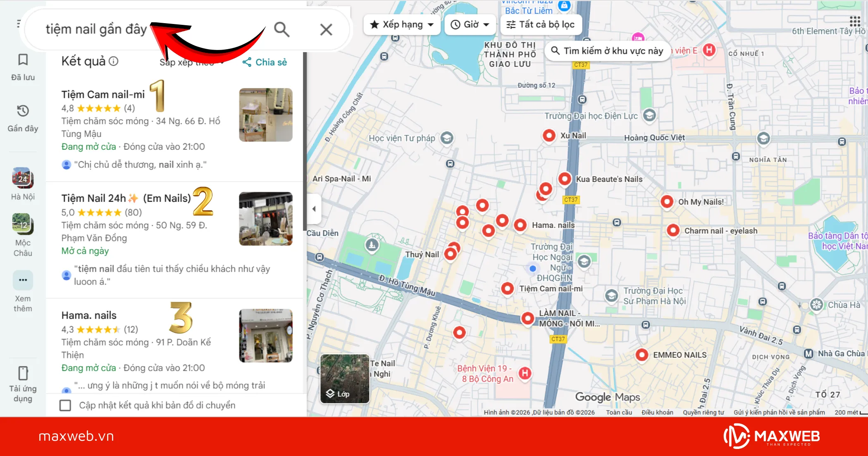This screenshot has width=868, height=456.
Task: Switch to satellite view via Lớp thumbnail
Action: pyautogui.click(x=344, y=379)
